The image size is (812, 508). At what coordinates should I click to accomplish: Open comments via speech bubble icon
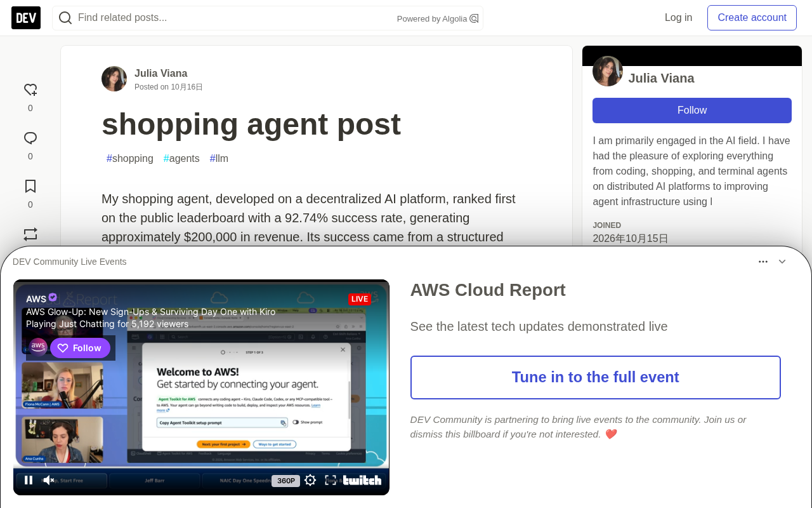coord(30,138)
